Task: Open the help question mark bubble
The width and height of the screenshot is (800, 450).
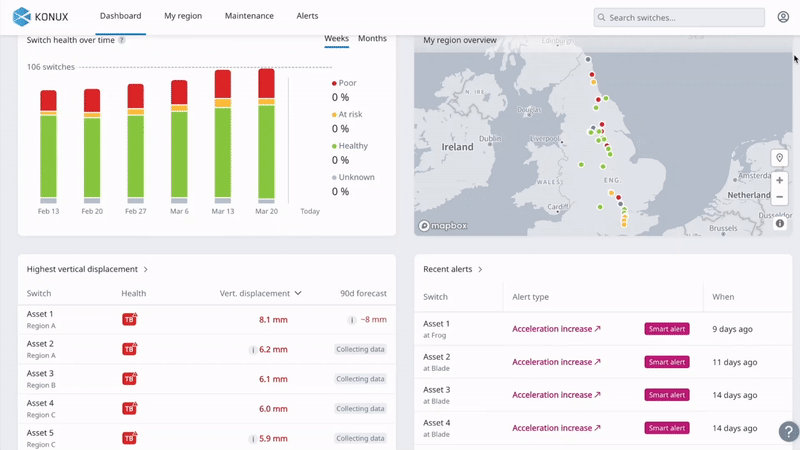Action: tap(788, 431)
